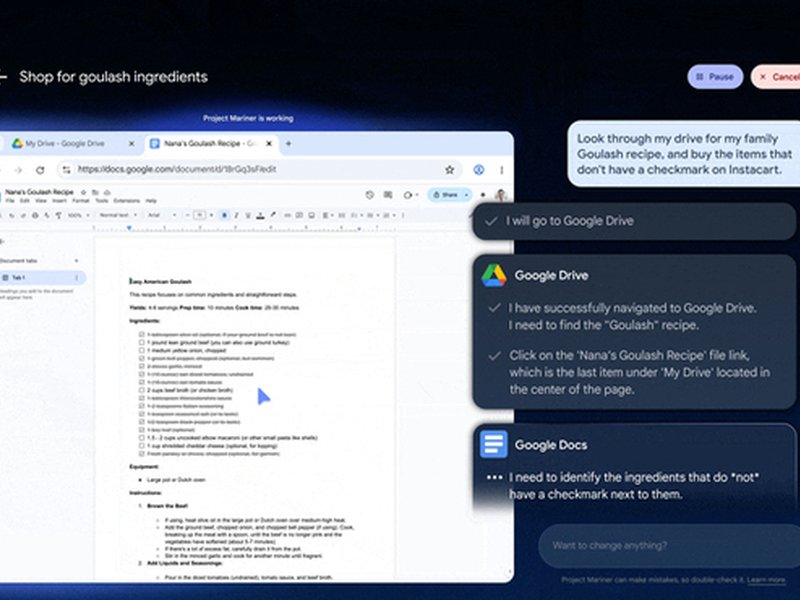Open the text alignment dropdown
Image resolution: width=800 pixels, height=600 pixels.
[x=328, y=215]
